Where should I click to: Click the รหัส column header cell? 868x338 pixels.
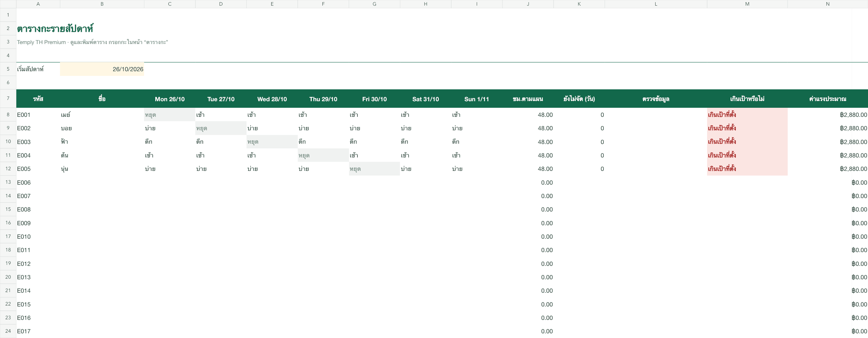(38, 99)
